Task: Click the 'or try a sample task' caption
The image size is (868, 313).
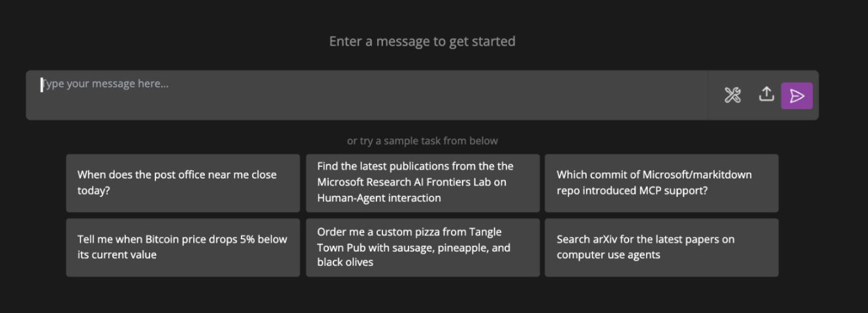Action: 422,141
